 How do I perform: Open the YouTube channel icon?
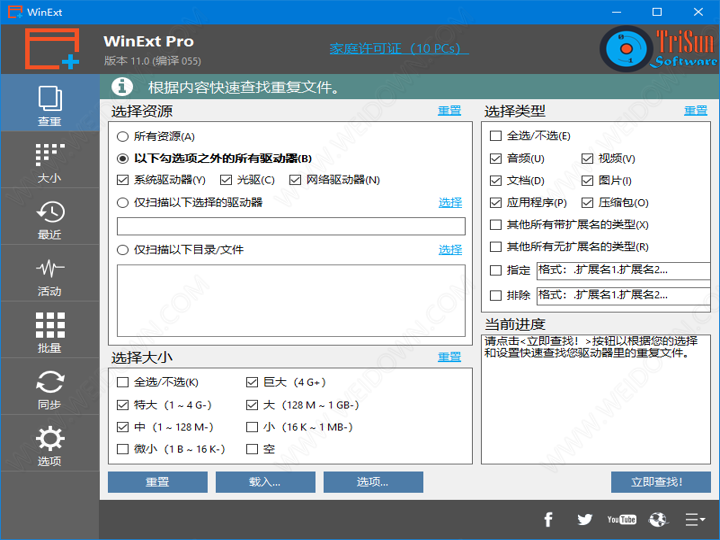[x=621, y=520]
